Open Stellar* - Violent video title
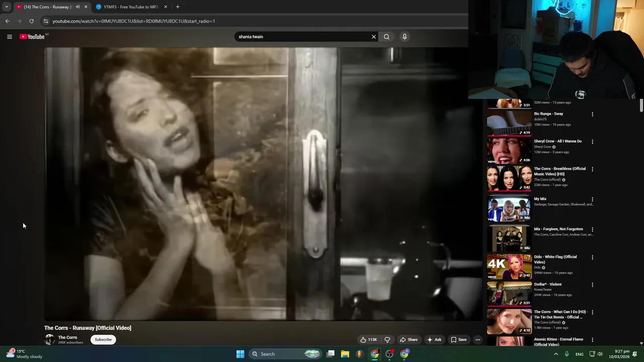 tap(547, 285)
